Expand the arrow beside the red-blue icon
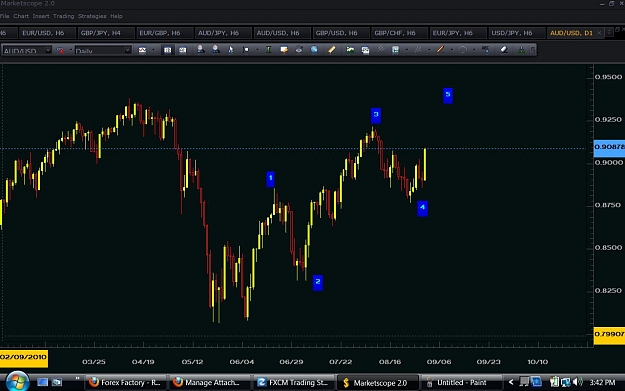The image size is (625, 391). (x=71, y=50)
